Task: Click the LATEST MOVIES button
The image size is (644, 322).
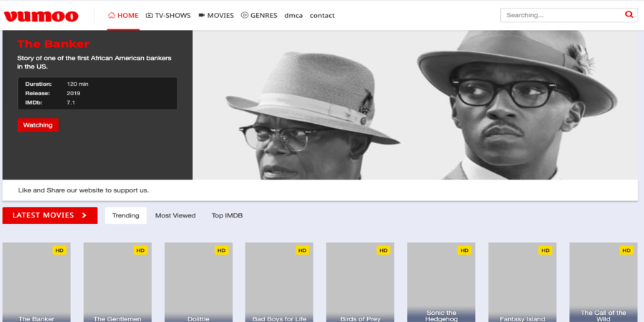Action: [x=50, y=215]
